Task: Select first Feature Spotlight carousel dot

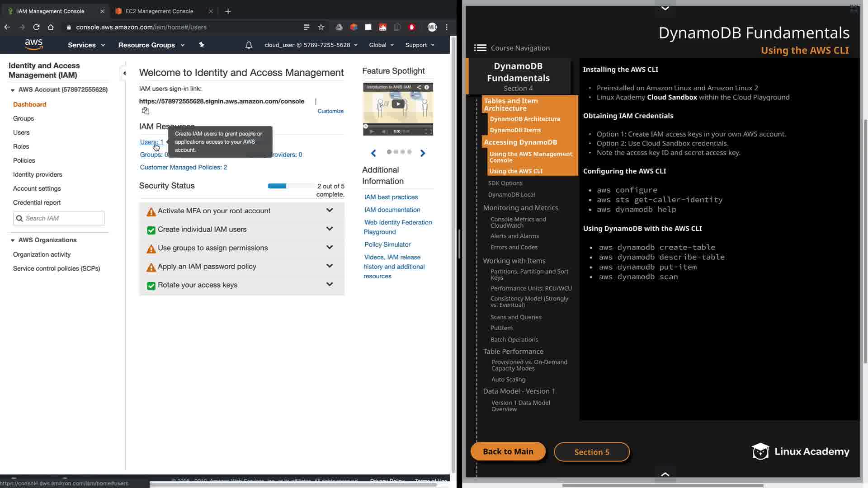Action: pyautogui.click(x=389, y=152)
